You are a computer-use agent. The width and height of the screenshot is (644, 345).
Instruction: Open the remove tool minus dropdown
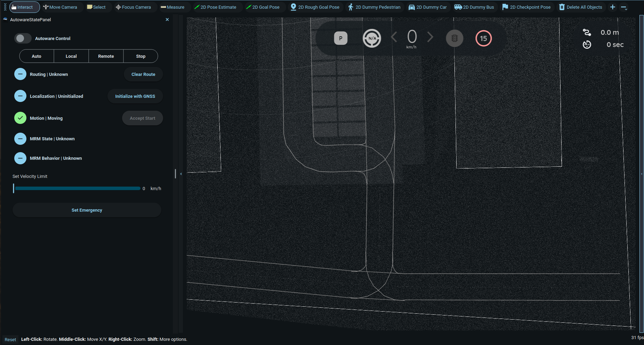624,7
